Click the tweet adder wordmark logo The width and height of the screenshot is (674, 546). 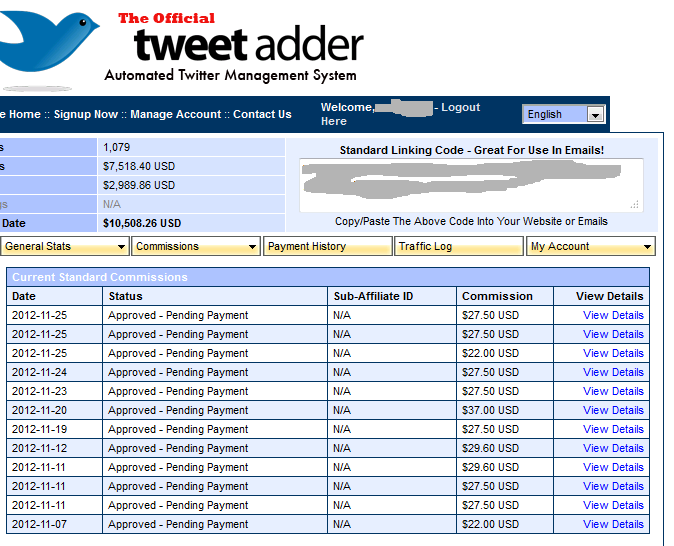249,45
